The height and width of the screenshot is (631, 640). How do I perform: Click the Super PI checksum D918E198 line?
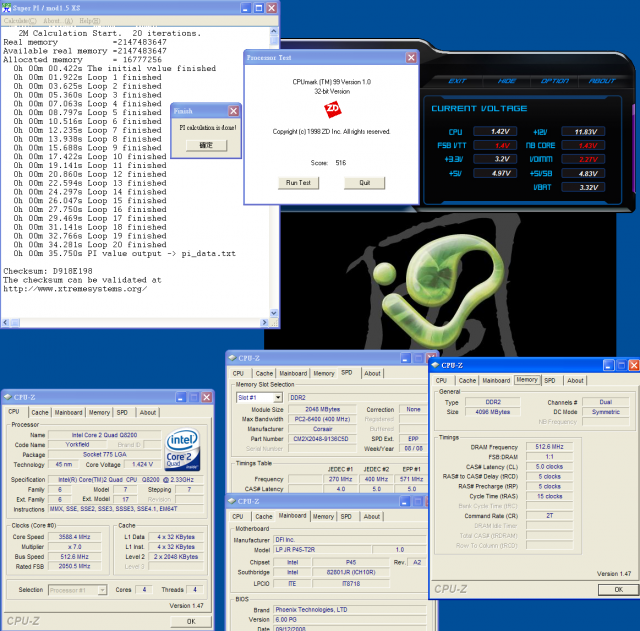click(48, 271)
